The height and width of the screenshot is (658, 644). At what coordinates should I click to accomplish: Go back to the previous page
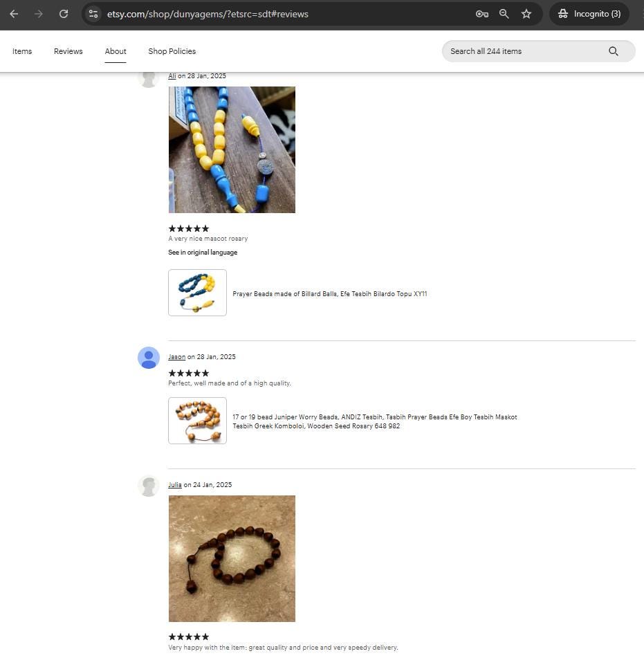coord(14,14)
